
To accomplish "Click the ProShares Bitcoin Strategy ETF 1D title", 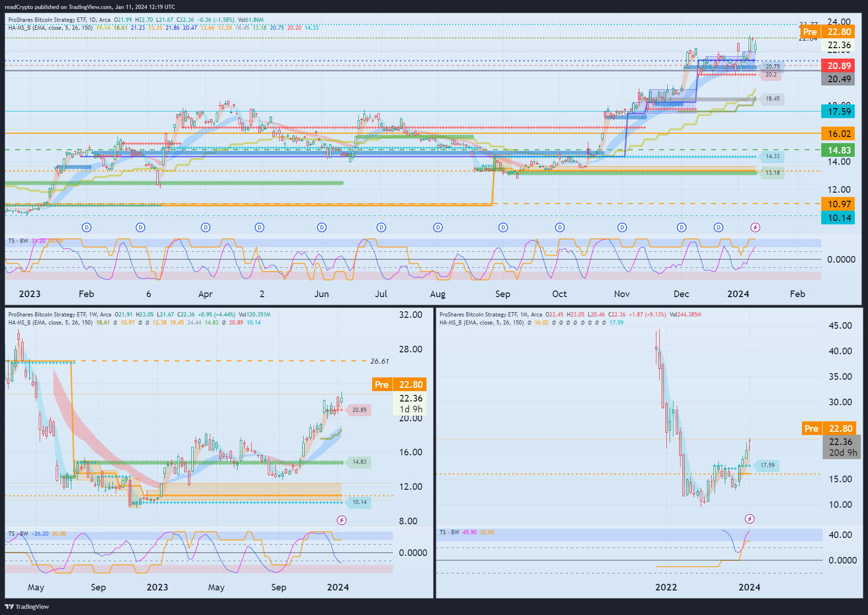I will [x=60, y=20].
